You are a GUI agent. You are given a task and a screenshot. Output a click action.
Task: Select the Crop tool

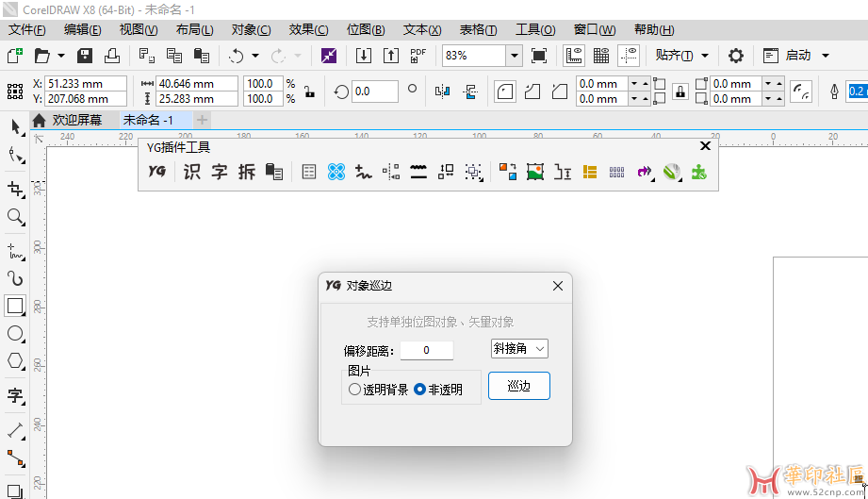[x=15, y=189]
